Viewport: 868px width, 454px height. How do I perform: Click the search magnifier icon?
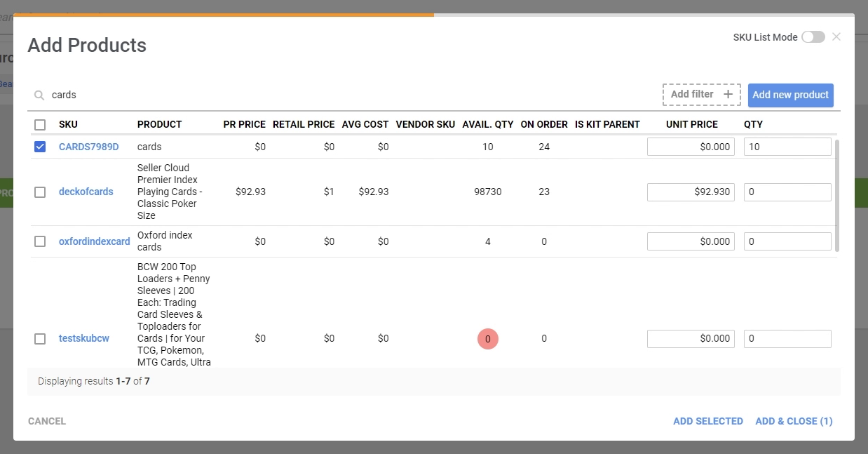pyautogui.click(x=39, y=95)
